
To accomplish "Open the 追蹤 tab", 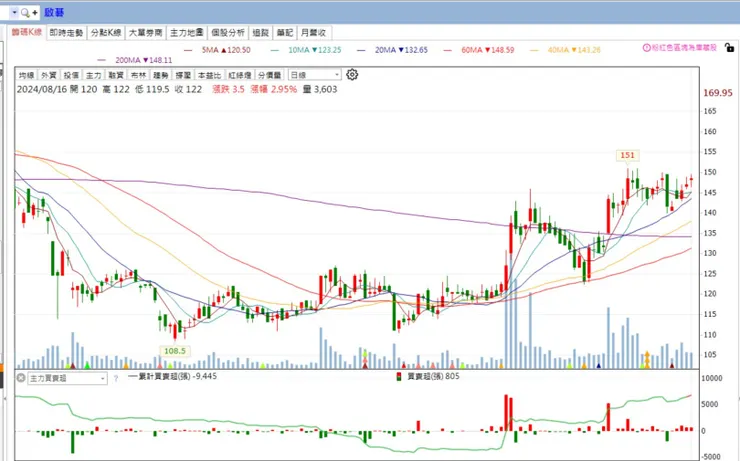I will 261,33.
